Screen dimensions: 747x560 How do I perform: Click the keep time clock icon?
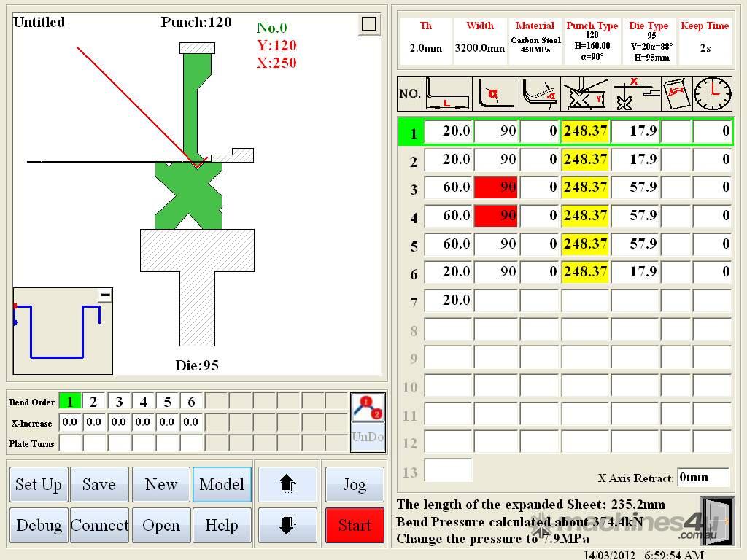pyautogui.click(x=712, y=94)
